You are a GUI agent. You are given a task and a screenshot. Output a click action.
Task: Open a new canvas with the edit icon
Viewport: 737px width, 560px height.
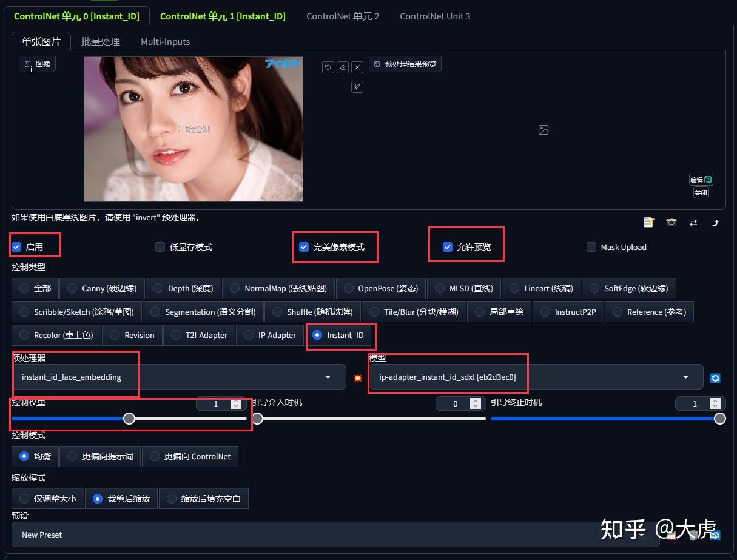click(648, 222)
